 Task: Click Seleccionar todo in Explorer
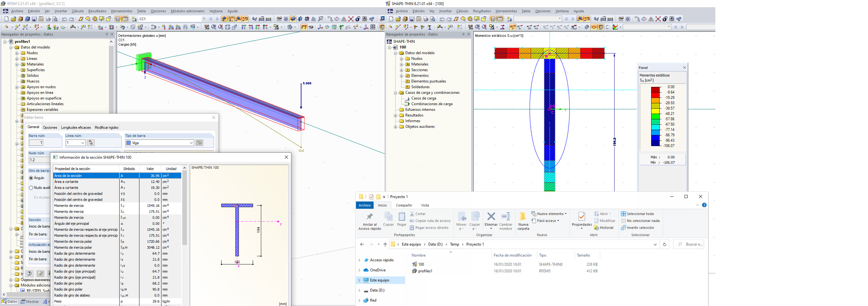click(637, 214)
